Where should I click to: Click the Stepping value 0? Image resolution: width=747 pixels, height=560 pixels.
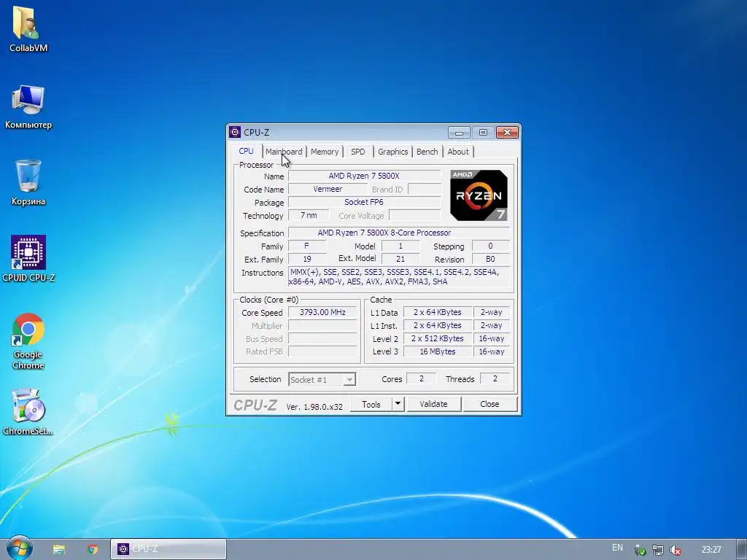click(490, 246)
